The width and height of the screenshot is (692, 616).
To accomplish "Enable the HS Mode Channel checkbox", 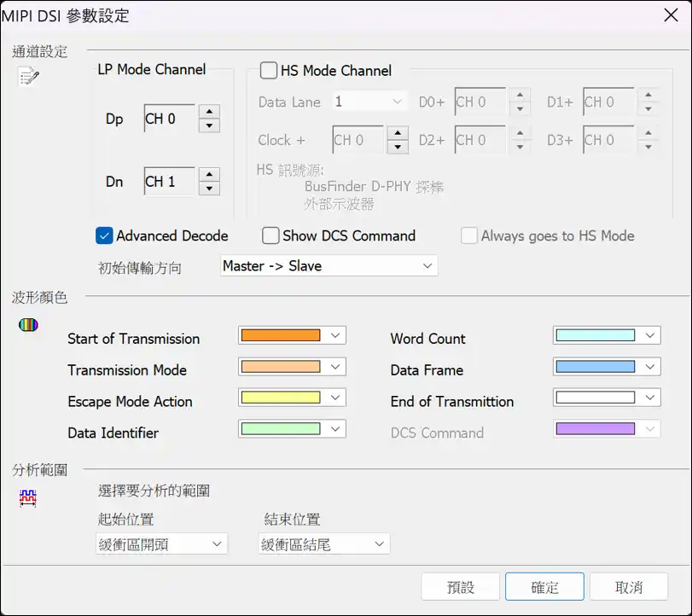I will 269,71.
